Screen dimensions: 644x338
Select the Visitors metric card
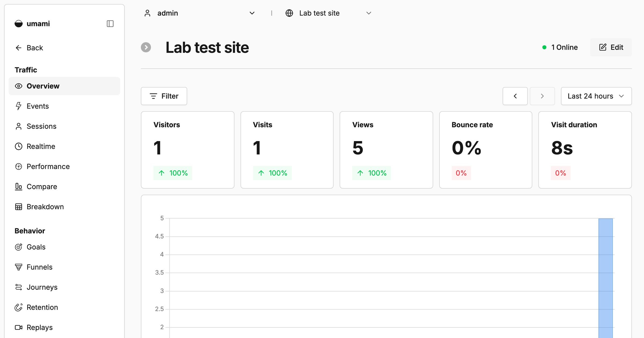[x=188, y=150]
